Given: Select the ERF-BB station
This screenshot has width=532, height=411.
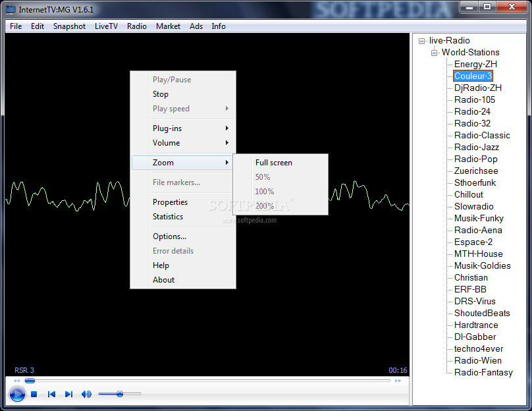Looking at the screenshot, I should tap(470, 290).
